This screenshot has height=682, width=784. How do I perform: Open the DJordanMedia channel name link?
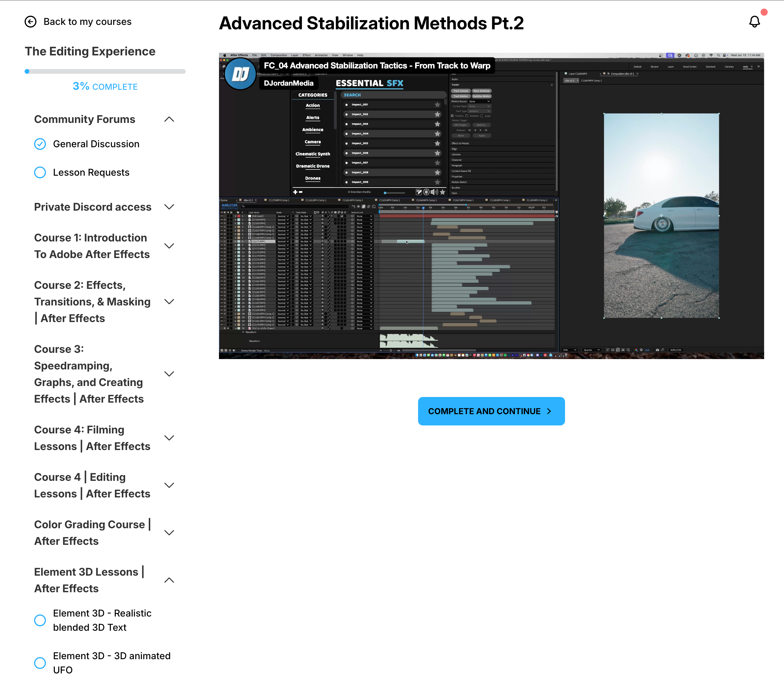[289, 83]
